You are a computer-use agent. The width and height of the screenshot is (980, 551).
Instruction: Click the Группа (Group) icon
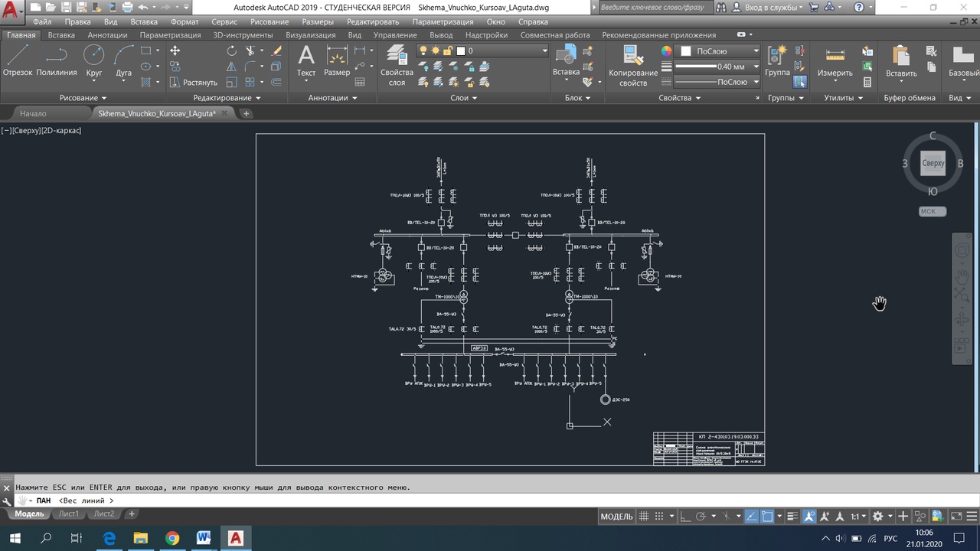(x=777, y=60)
